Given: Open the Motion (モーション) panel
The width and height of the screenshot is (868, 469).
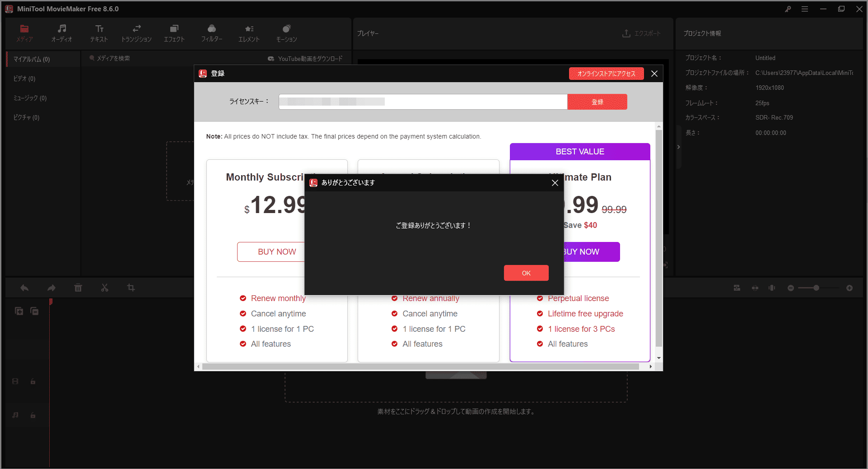Looking at the screenshot, I should click(x=286, y=33).
